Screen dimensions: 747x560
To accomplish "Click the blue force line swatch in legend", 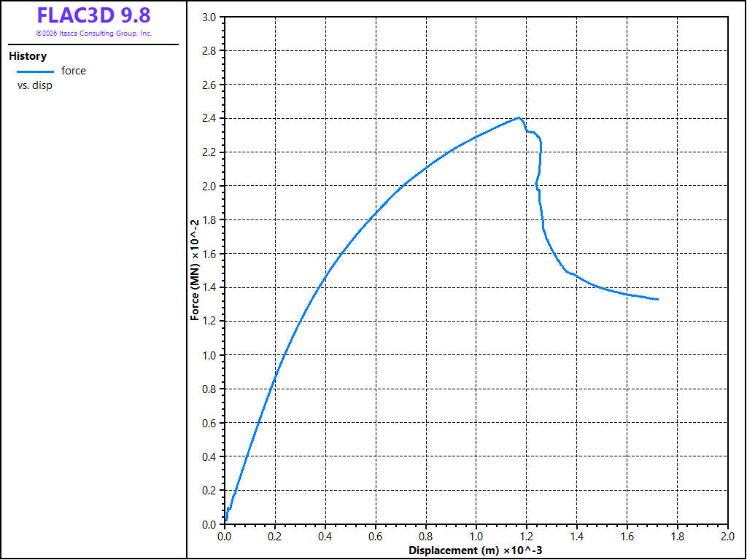I will (35, 71).
